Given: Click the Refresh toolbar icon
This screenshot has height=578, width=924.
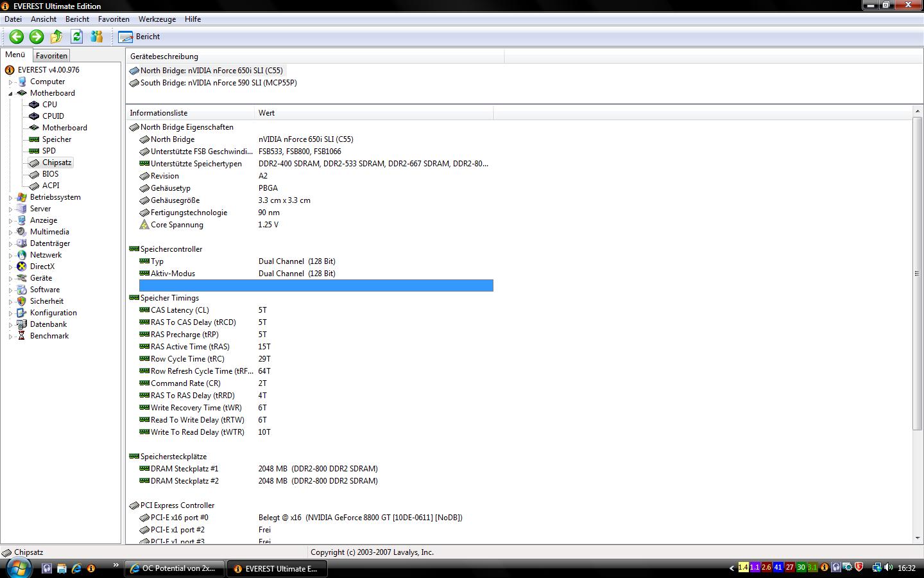Looking at the screenshot, I should click(x=77, y=37).
